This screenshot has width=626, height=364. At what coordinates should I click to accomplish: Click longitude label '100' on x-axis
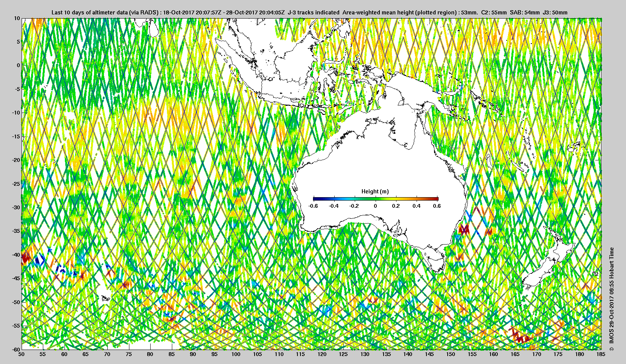pos(236,354)
